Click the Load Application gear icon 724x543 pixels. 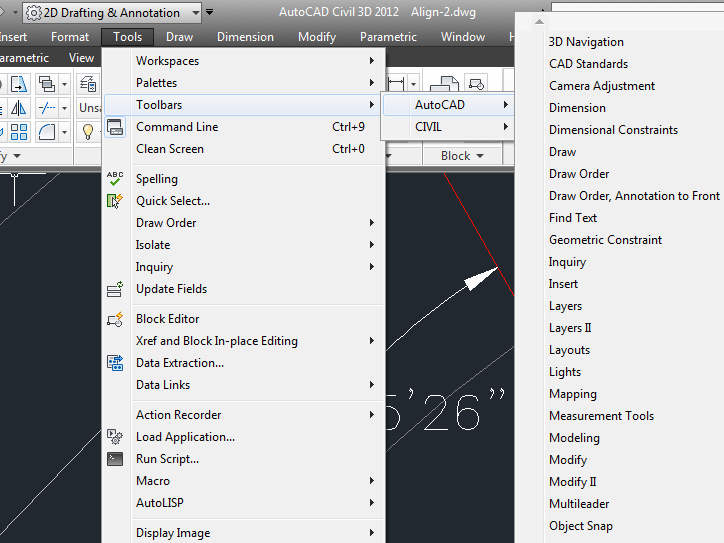click(x=115, y=437)
